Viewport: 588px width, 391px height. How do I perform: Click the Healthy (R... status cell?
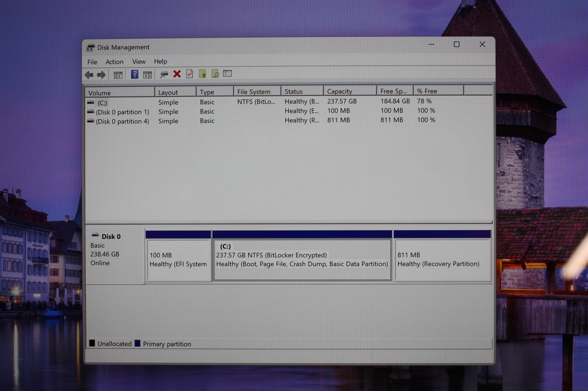click(x=302, y=120)
